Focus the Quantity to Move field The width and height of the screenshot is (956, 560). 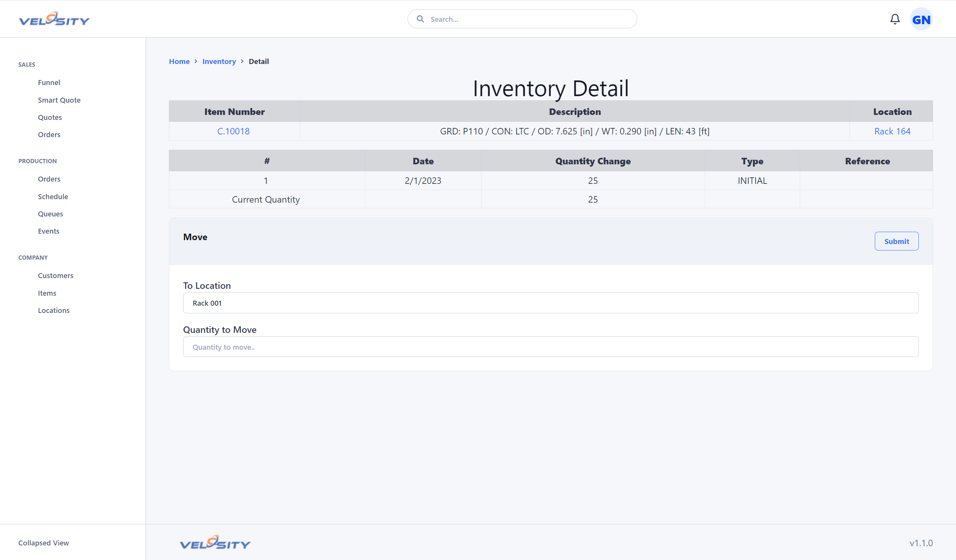tap(550, 347)
